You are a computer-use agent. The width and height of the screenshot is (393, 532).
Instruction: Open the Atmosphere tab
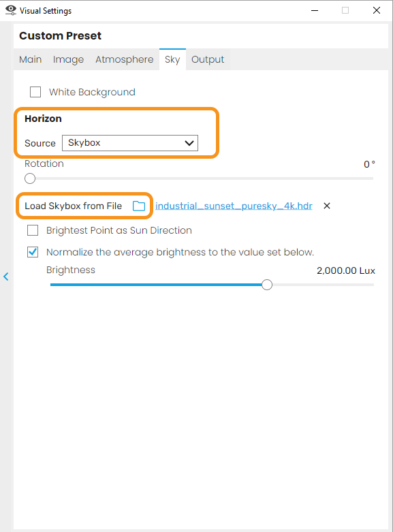coord(124,59)
